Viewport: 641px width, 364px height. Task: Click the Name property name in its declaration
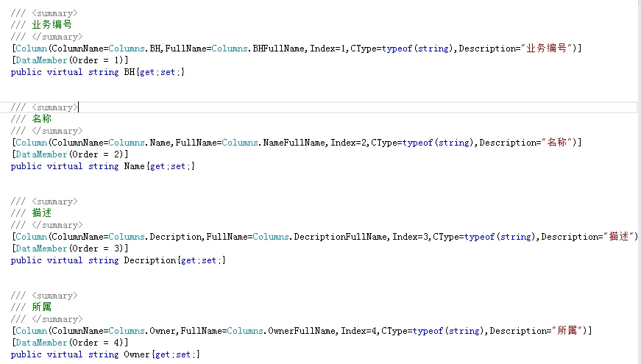click(x=135, y=166)
